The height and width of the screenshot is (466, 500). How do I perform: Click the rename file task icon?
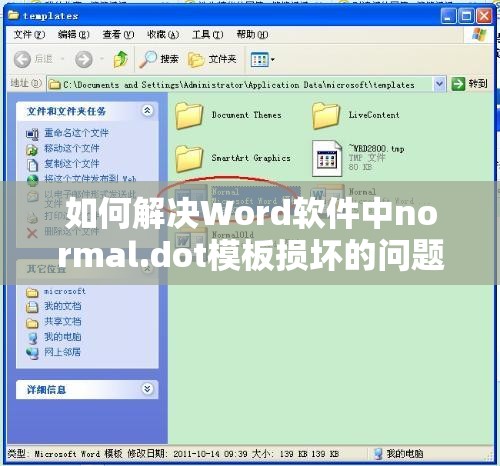(x=32, y=134)
